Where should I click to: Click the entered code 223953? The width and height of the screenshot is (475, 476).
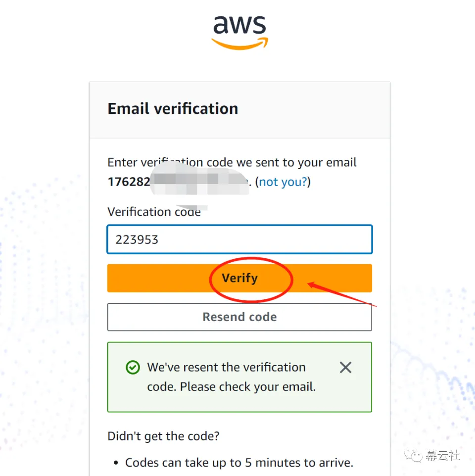tap(137, 239)
